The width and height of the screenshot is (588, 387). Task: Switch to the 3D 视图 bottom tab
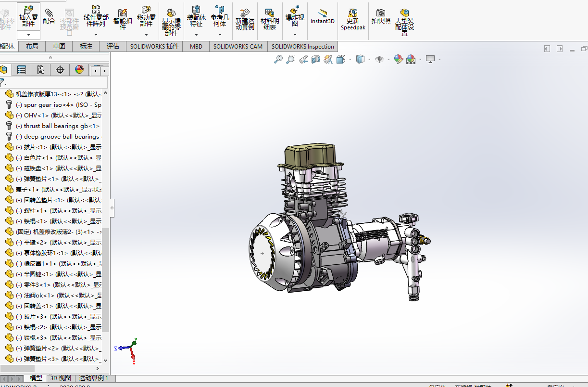61,378
